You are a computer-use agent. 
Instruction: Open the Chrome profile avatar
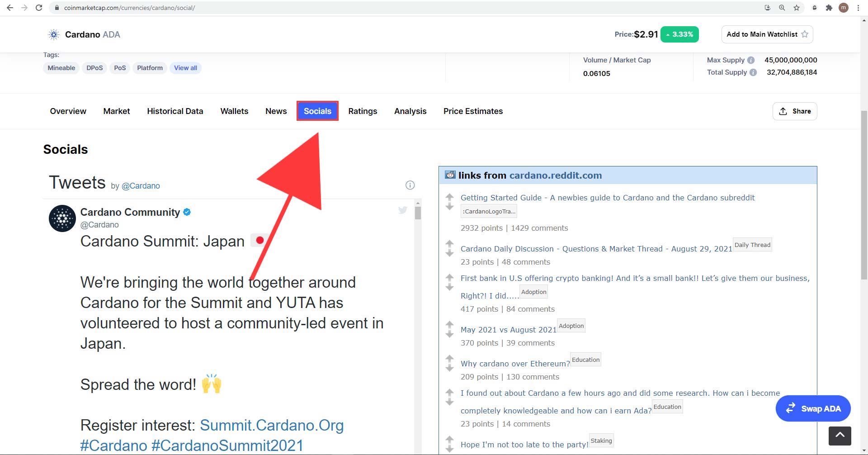coord(844,8)
